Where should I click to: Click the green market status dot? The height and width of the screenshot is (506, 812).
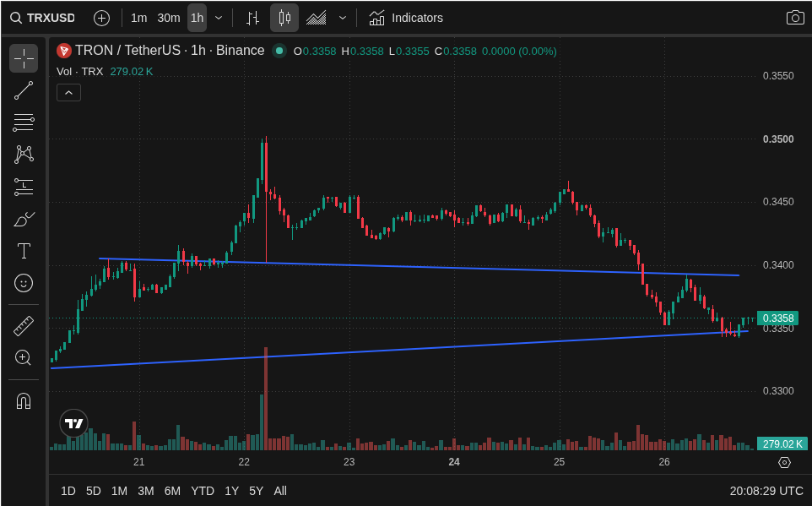[279, 51]
